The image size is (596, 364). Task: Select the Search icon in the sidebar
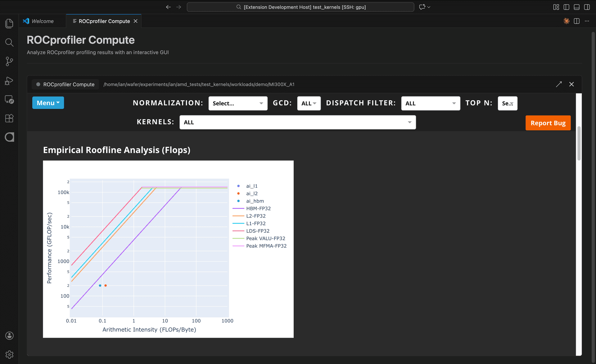[9, 43]
